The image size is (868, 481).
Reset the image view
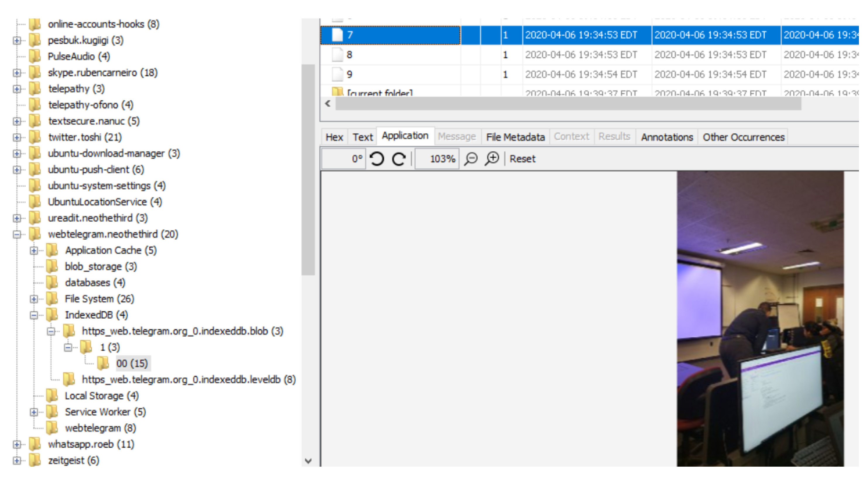(522, 159)
